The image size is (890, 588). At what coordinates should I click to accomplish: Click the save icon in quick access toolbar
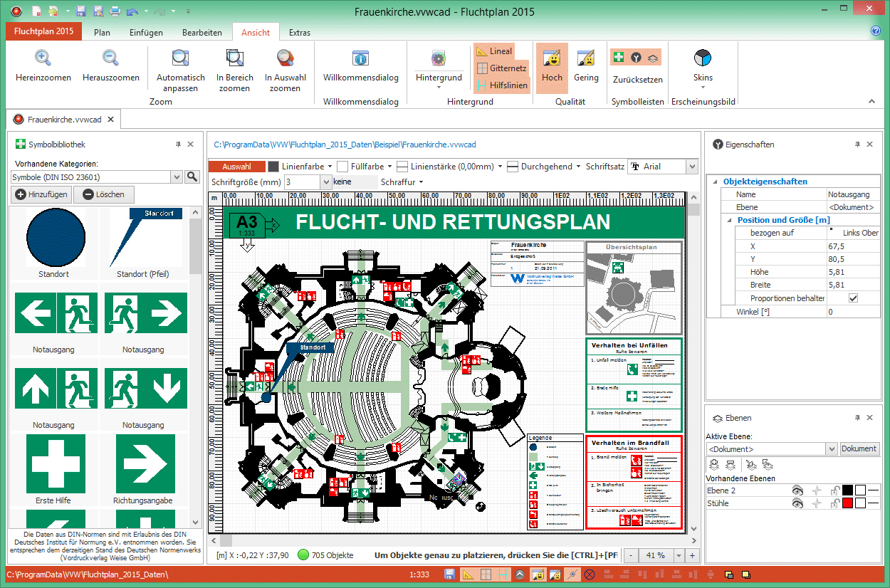80,11
